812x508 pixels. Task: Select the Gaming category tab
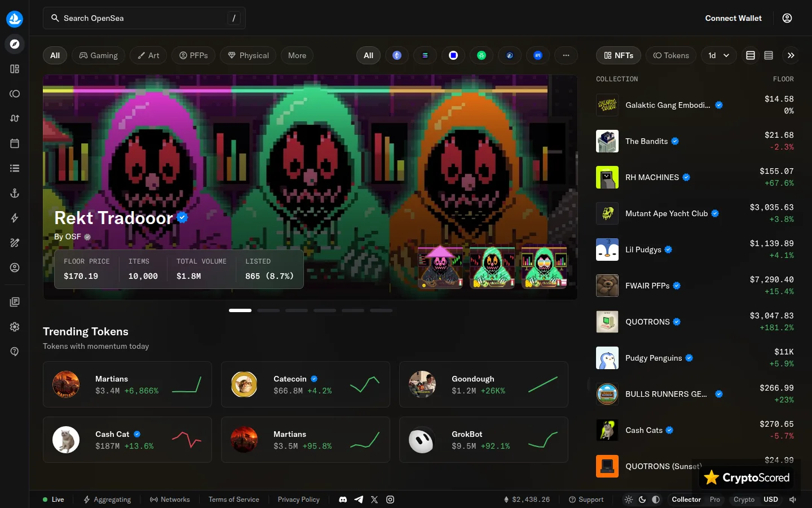coord(99,55)
